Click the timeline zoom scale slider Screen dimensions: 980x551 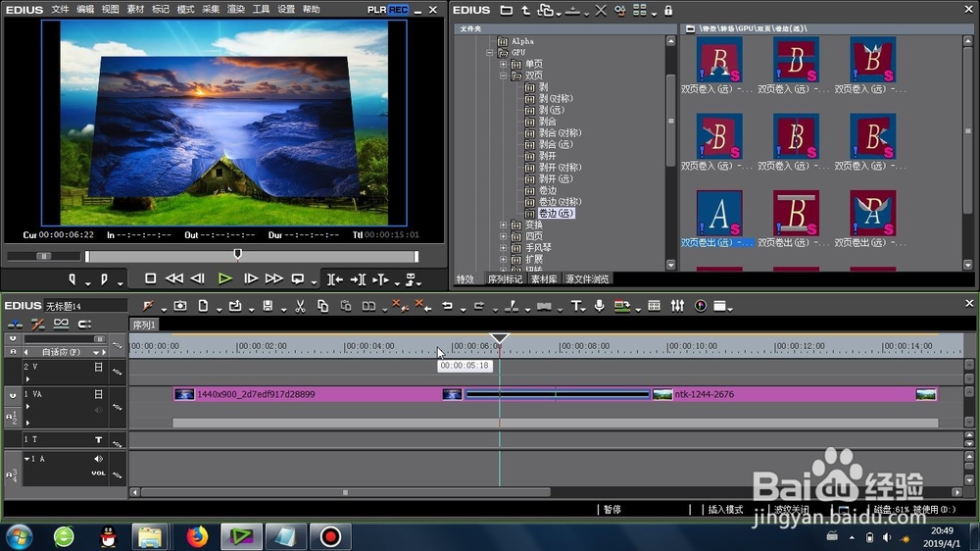click(x=99, y=338)
